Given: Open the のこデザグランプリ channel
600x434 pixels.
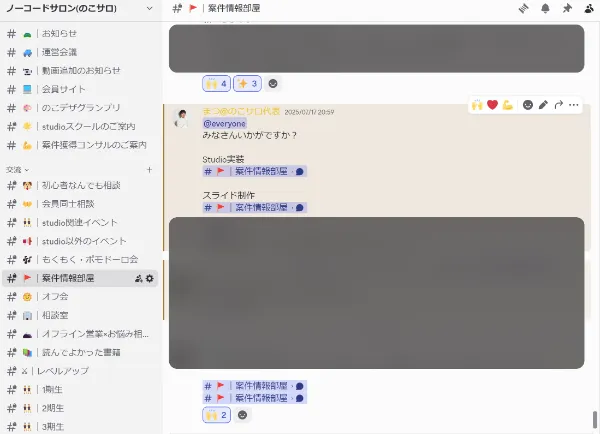Looking at the screenshot, I should (x=80, y=108).
